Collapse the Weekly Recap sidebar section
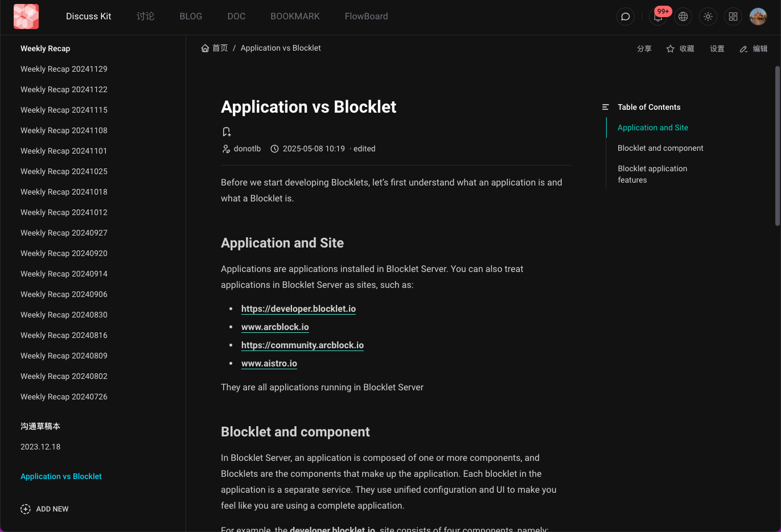The height and width of the screenshot is (532, 781). [46, 48]
